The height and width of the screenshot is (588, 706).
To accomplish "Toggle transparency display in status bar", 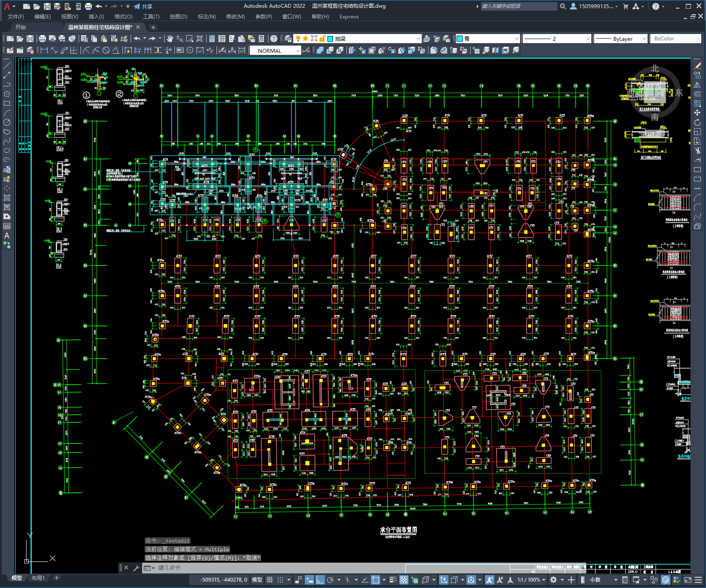I will (x=404, y=580).
